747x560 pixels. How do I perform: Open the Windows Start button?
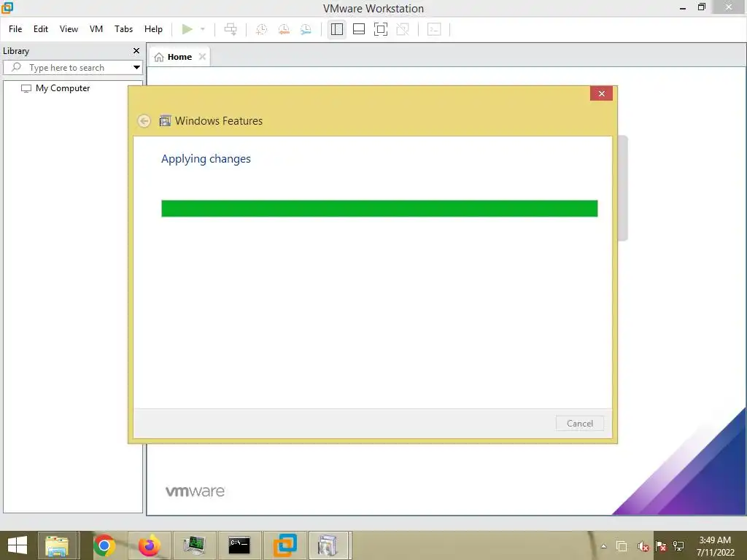tap(18, 545)
